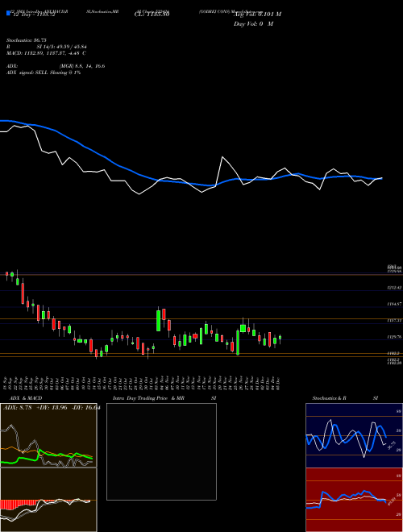Open the MACD histogram chart panel

tap(48, 500)
